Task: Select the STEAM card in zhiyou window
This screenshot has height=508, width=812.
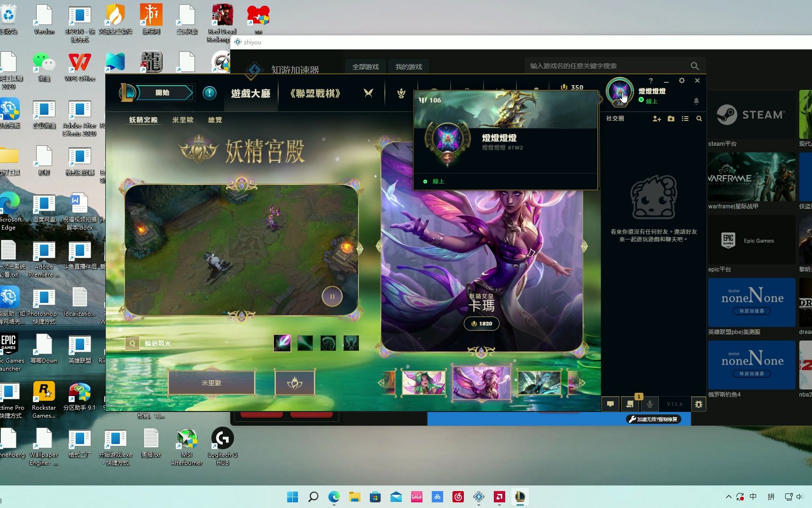Action: click(751, 115)
